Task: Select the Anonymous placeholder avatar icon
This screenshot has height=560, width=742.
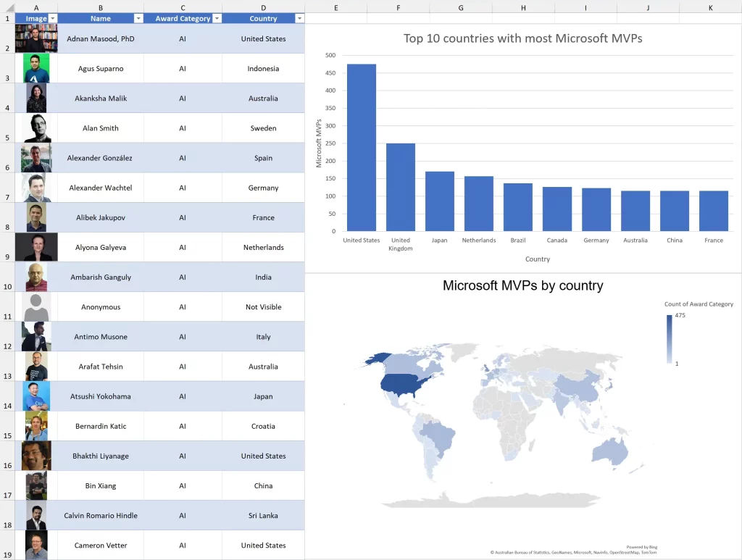Action: 36,306
